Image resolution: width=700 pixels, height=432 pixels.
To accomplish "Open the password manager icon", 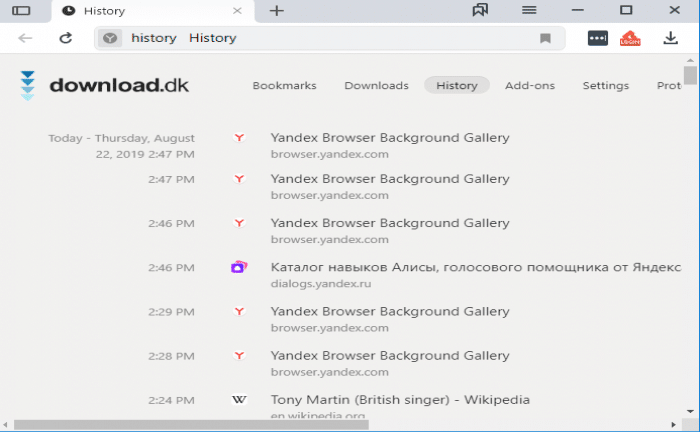I will [x=598, y=38].
